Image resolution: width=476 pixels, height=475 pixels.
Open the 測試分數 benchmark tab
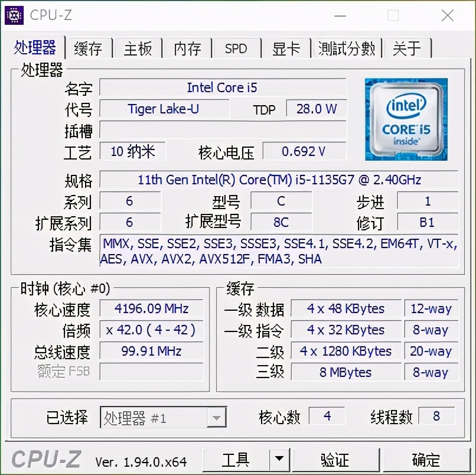pos(347,48)
